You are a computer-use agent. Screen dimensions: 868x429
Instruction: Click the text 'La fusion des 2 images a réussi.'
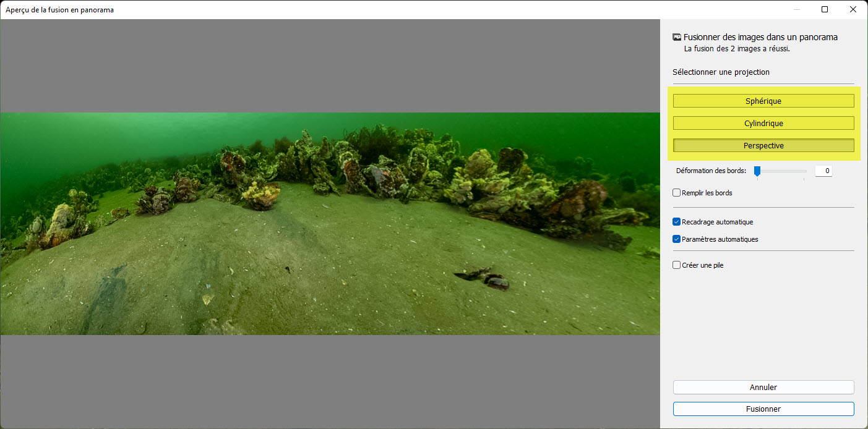point(737,48)
